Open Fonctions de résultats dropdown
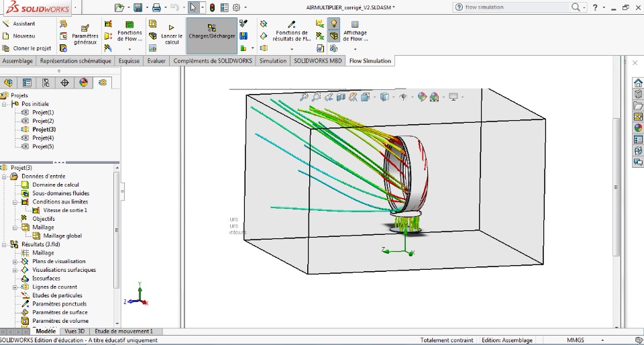Viewport: 644px width, 345px height. point(292,49)
